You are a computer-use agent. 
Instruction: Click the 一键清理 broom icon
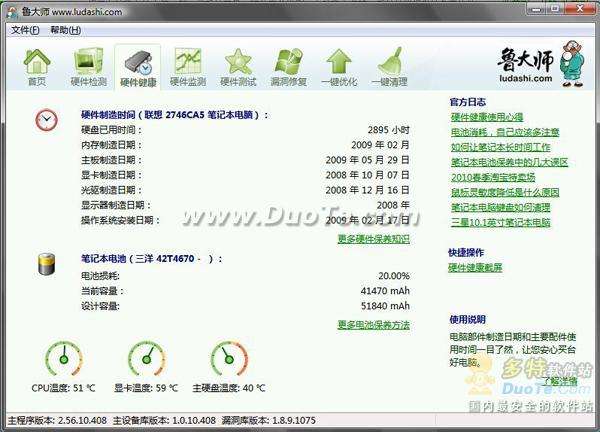point(389,67)
